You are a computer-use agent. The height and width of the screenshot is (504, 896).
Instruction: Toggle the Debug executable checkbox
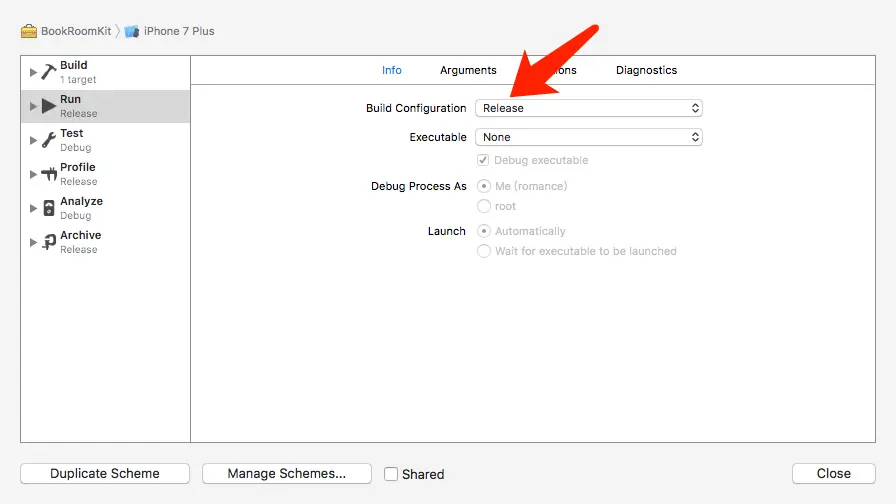(x=484, y=160)
